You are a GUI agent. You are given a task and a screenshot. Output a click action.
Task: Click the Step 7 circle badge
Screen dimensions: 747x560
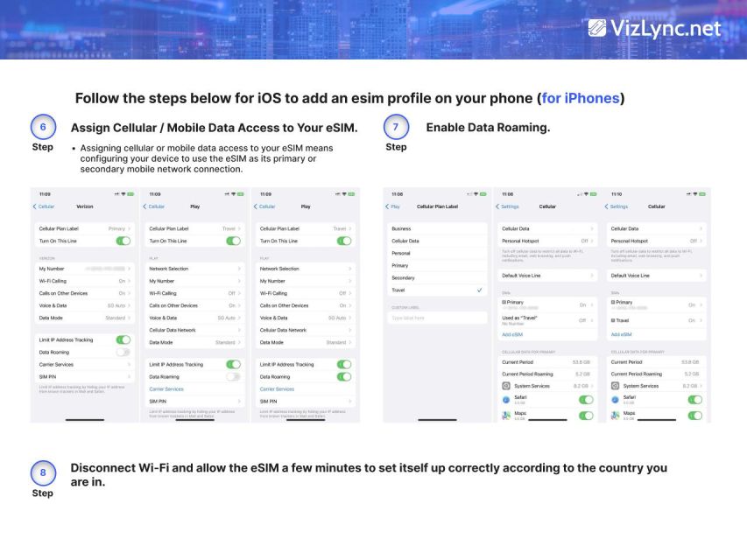point(396,126)
